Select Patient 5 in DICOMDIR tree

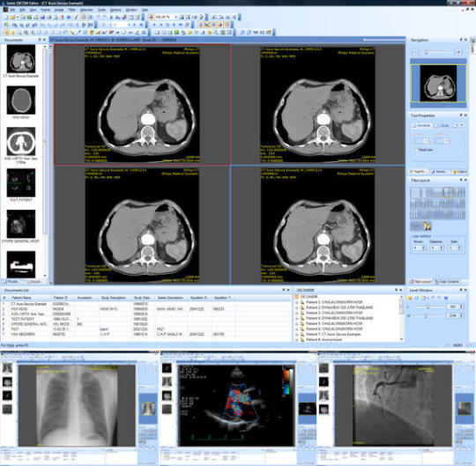[x=334, y=323]
